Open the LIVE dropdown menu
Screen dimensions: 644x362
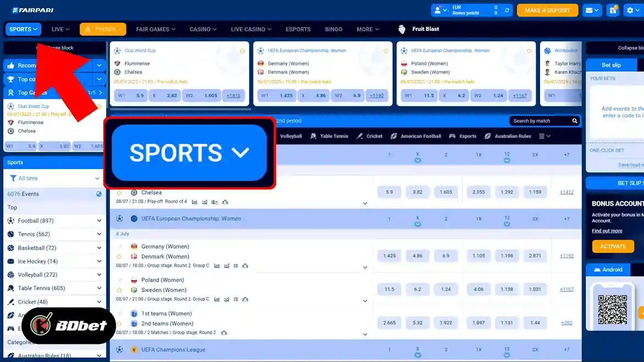pos(60,29)
